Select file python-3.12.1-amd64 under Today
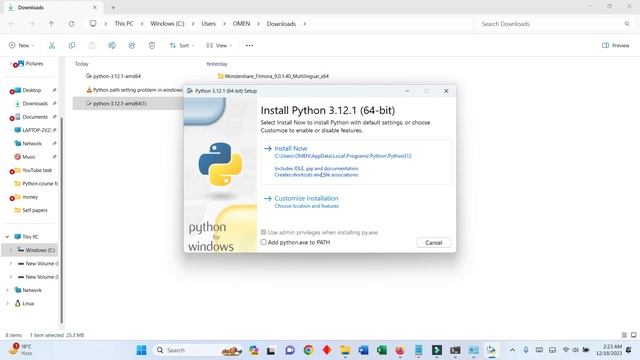 click(117, 76)
